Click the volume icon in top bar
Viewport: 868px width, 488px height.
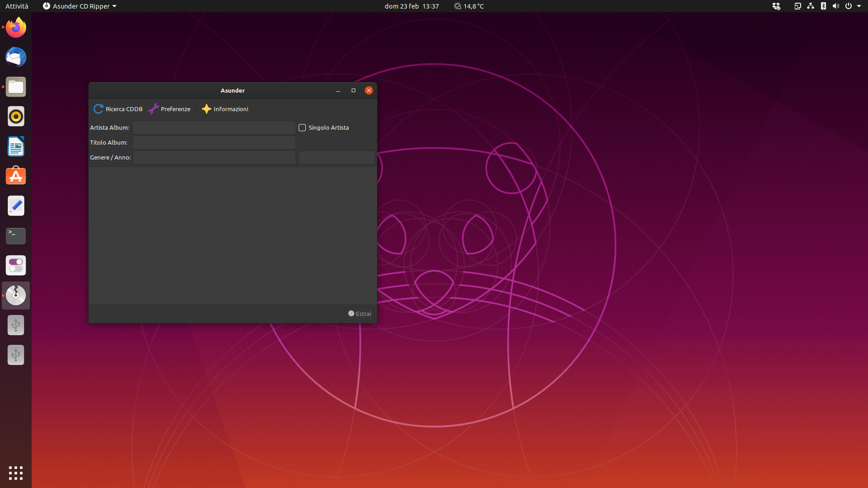tap(835, 6)
